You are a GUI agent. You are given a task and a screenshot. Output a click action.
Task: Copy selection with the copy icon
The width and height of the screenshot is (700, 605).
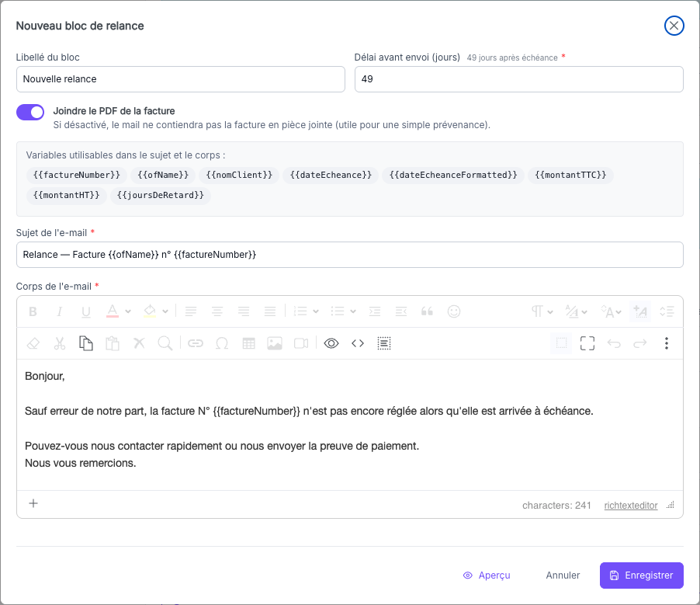pyautogui.click(x=85, y=343)
